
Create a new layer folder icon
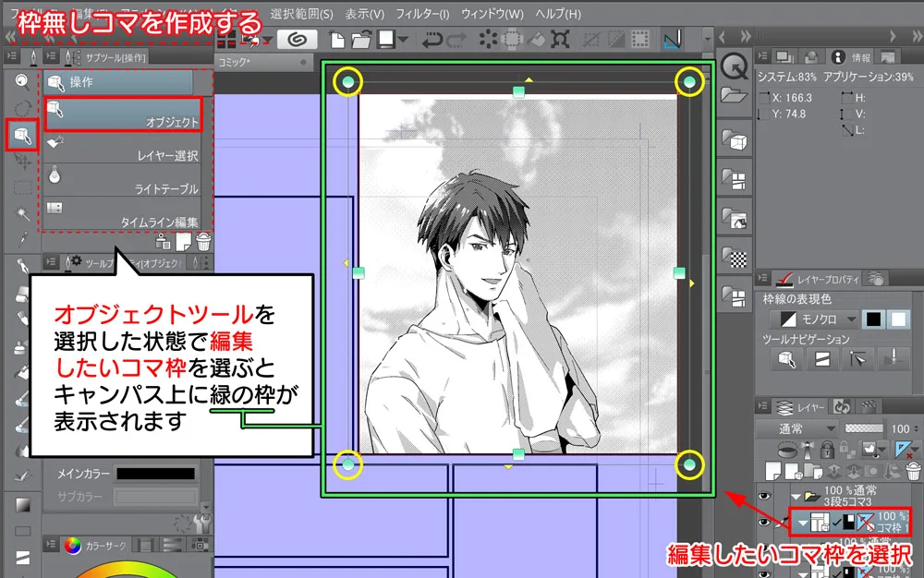coord(814,471)
